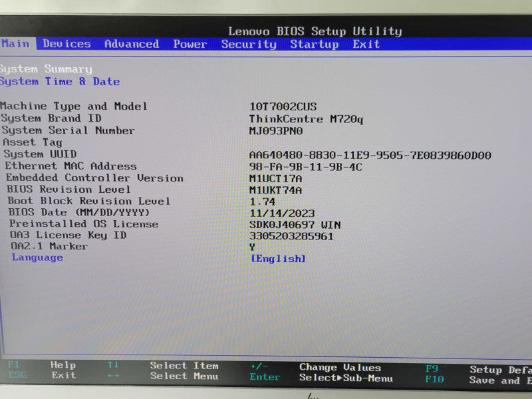The width and height of the screenshot is (532, 399).
Task: Click the value M1UCT17A
Action: (275, 178)
